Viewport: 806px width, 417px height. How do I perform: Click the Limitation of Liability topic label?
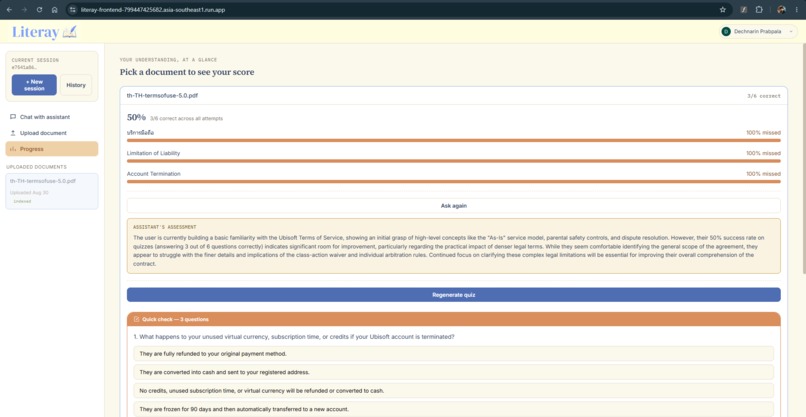[x=153, y=153]
